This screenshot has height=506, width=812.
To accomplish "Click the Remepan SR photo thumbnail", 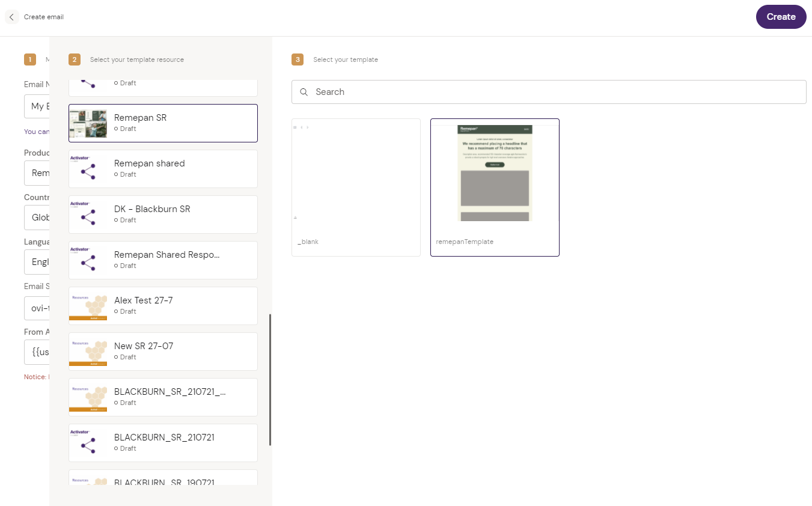I will pos(88,123).
